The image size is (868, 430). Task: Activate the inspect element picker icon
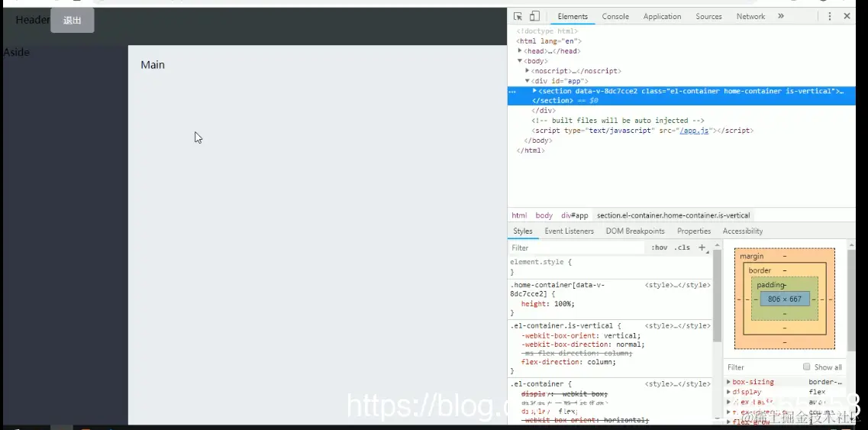tap(518, 16)
